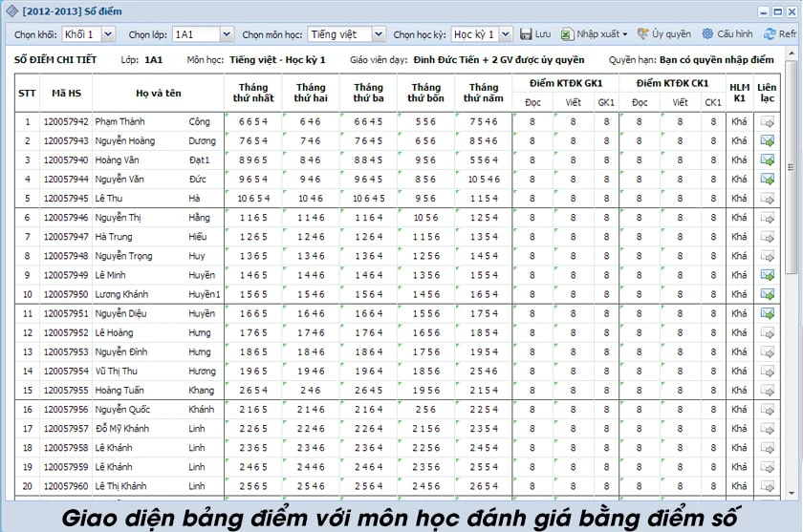Click contact icon for Lê Thu Hà
Viewport: 803px width, 532px height.
coord(767,199)
